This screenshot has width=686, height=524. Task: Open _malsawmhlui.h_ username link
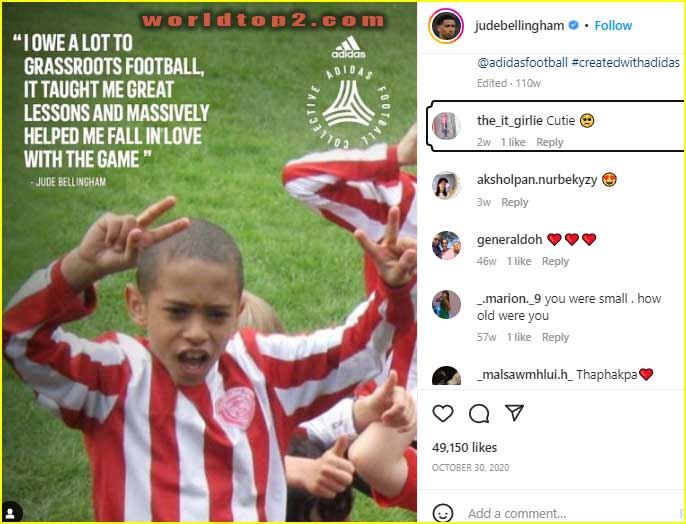click(525, 375)
